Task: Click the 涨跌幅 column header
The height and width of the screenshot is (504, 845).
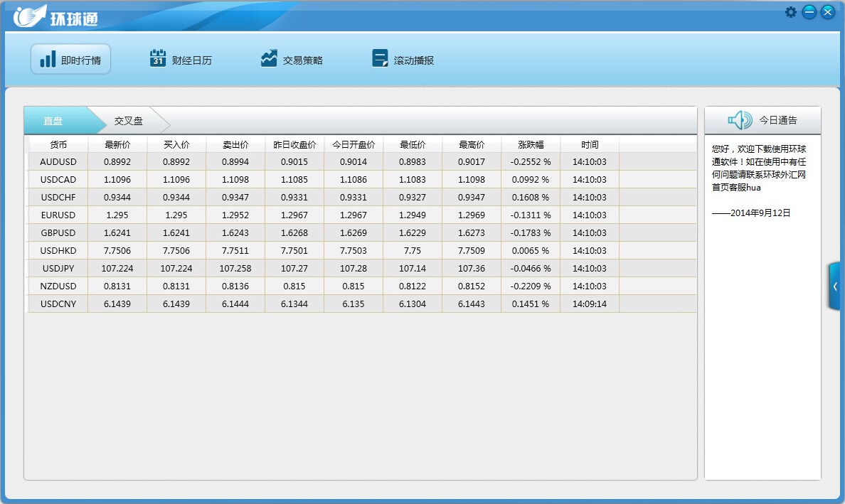Action: click(531, 144)
